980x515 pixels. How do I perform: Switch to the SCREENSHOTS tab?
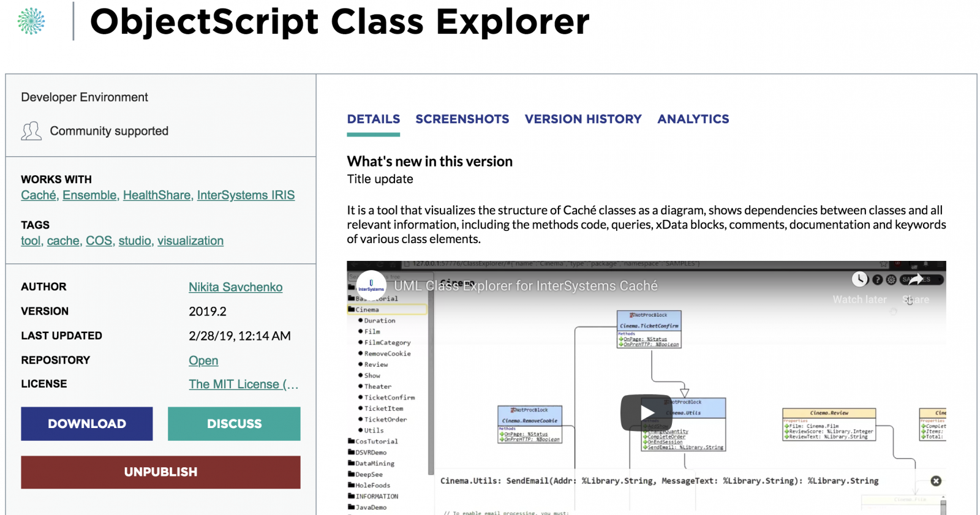(462, 119)
